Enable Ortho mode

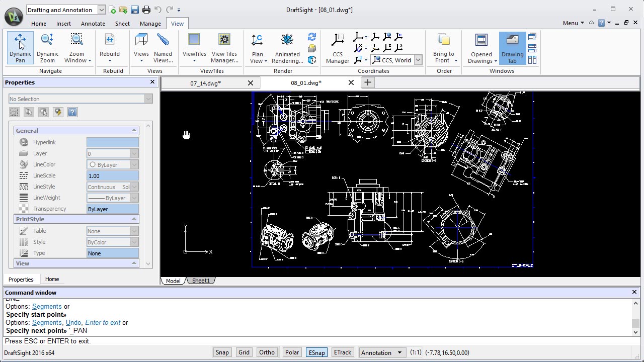click(267, 352)
